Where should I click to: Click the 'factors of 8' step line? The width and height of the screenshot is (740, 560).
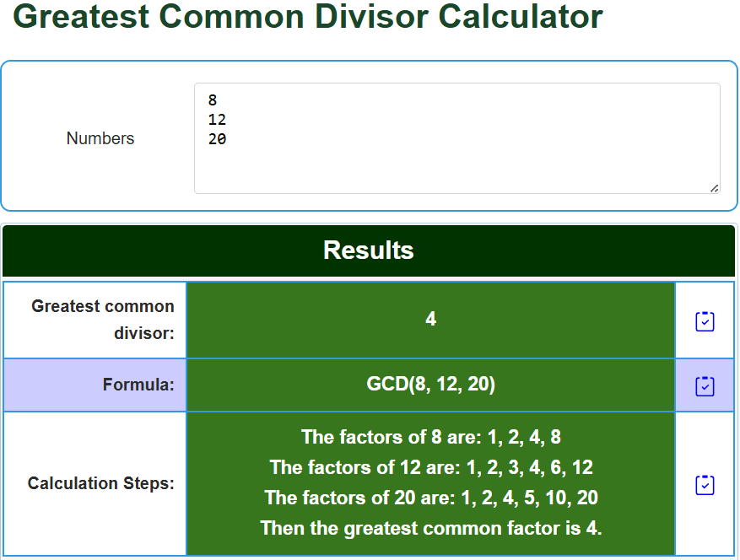coord(431,437)
